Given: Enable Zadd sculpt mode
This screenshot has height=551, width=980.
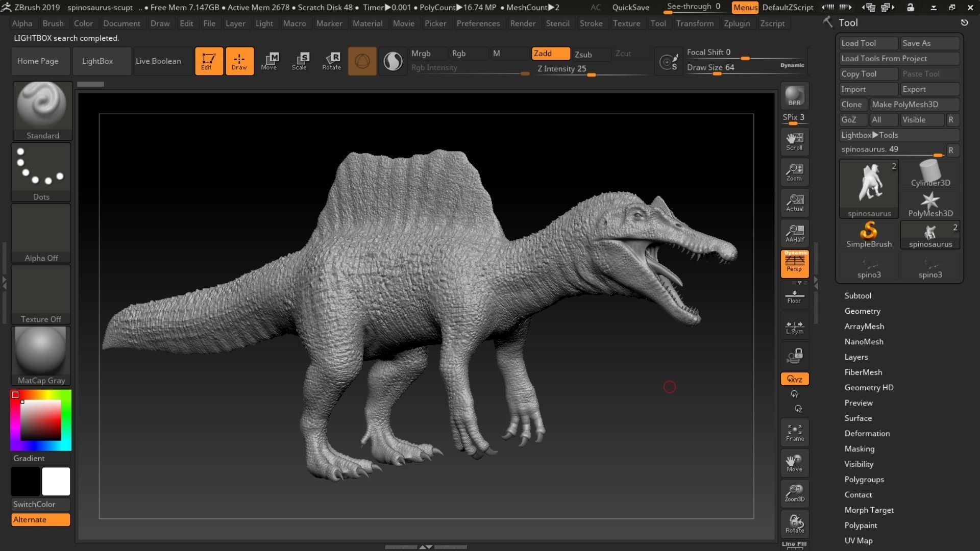Looking at the screenshot, I should (551, 54).
